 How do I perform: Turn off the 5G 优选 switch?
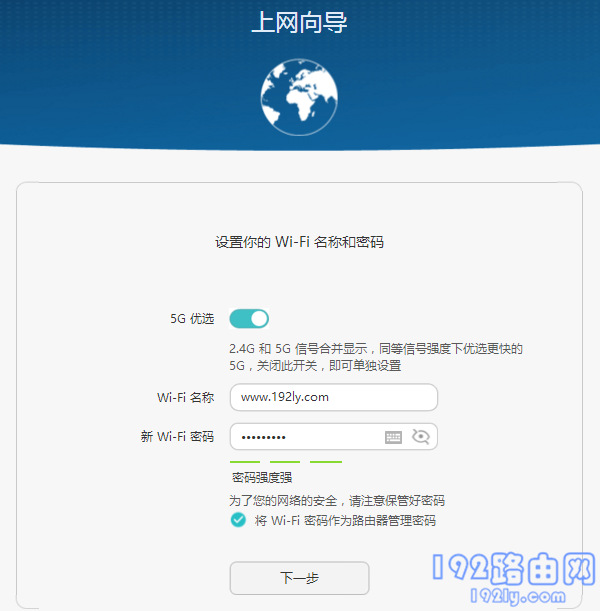coord(249,319)
